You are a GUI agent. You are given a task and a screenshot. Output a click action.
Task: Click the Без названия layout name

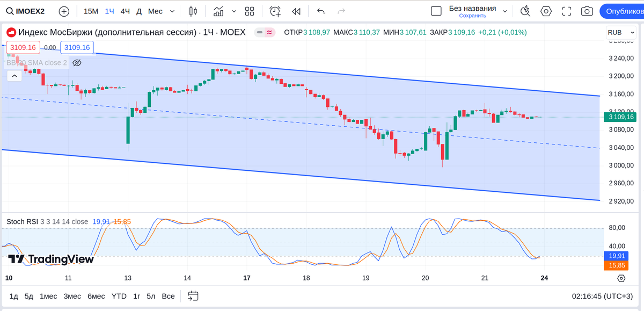click(472, 8)
